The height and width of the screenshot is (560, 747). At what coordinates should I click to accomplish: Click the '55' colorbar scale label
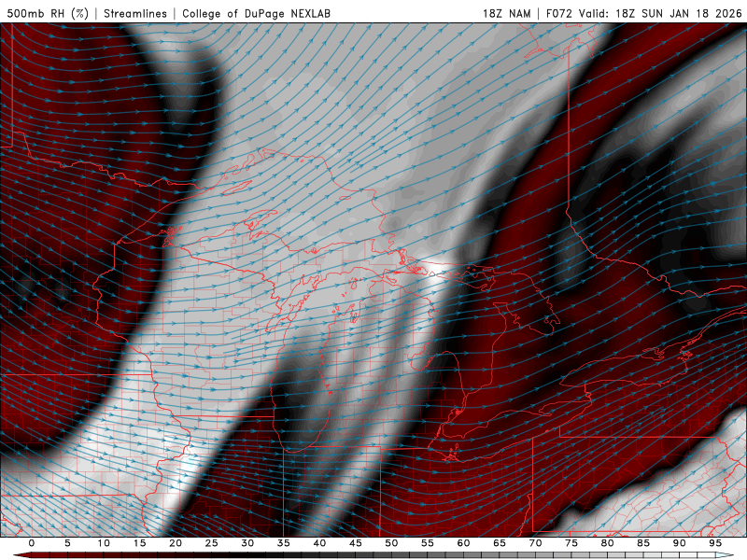(x=428, y=543)
